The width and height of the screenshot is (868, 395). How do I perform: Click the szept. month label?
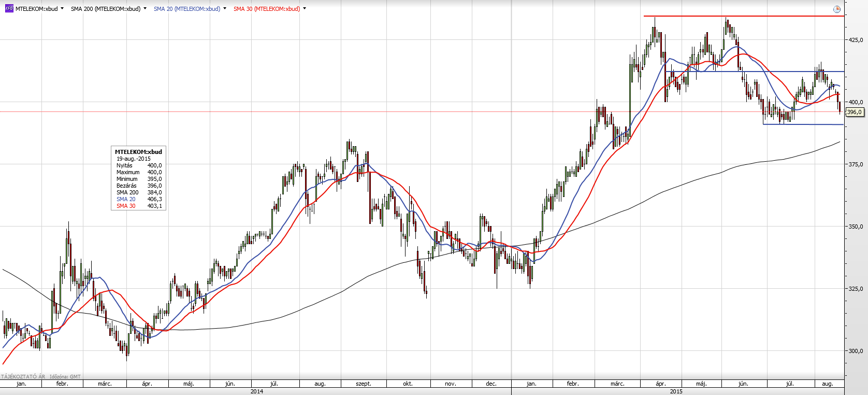pos(364,384)
